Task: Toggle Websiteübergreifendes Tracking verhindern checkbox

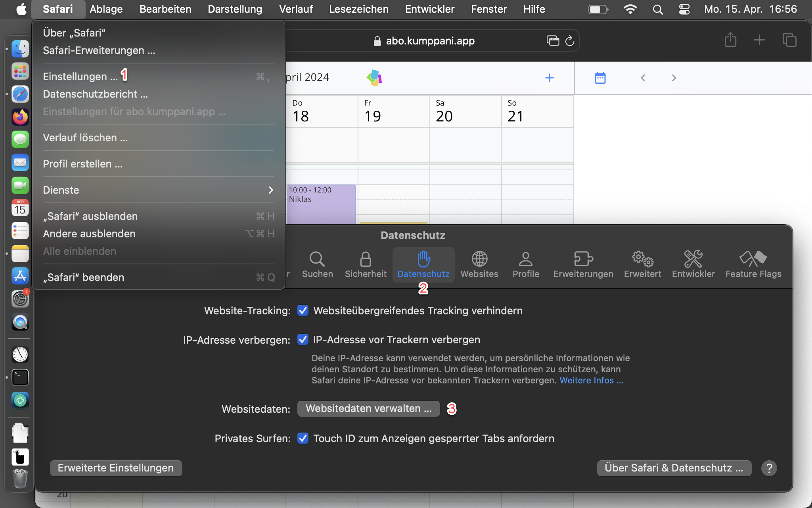Action: [x=303, y=310]
